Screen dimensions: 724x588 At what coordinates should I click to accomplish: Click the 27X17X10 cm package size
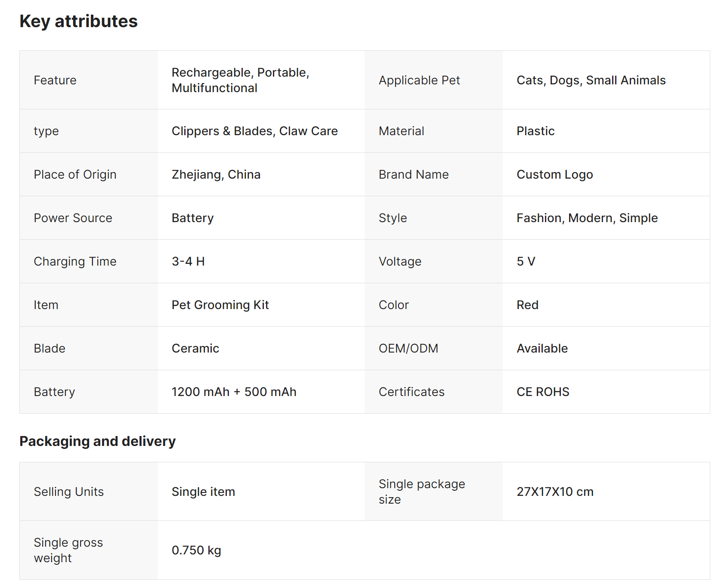click(x=554, y=492)
